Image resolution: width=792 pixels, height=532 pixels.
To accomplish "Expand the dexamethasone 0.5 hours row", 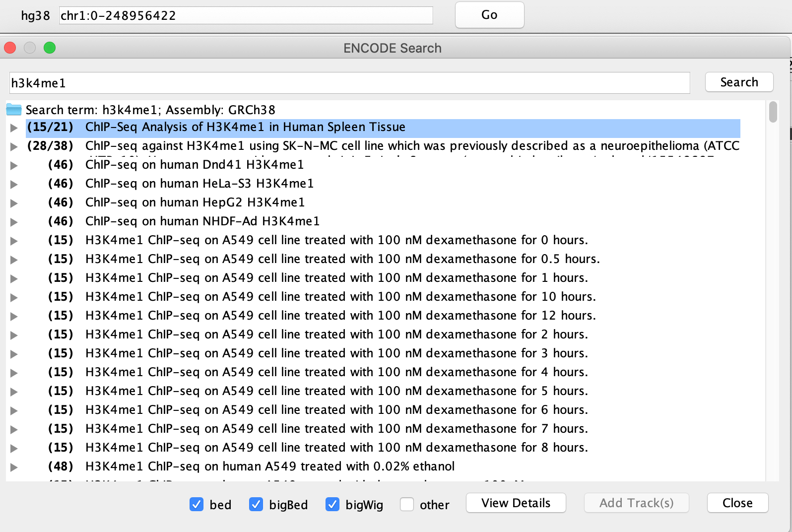I will coord(14,260).
